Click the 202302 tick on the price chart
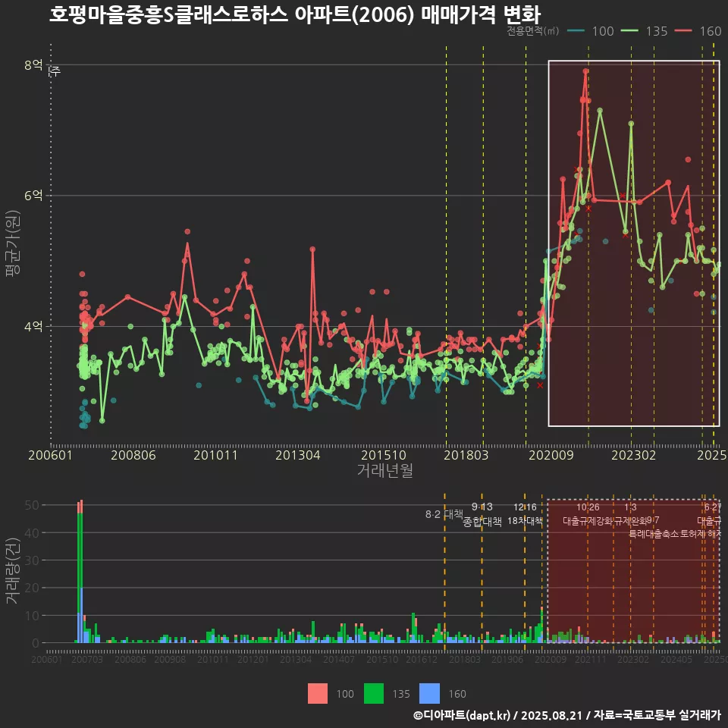The width and height of the screenshot is (728, 728). pyautogui.click(x=634, y=455)
